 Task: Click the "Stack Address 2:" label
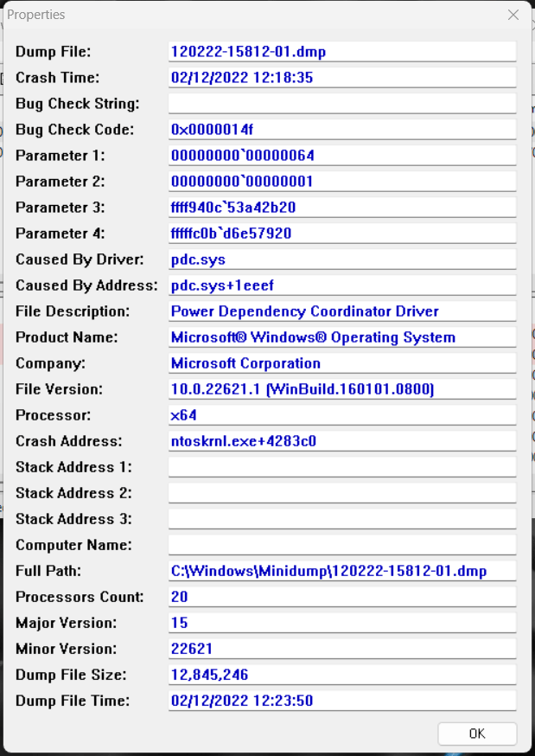coord(73,493)
